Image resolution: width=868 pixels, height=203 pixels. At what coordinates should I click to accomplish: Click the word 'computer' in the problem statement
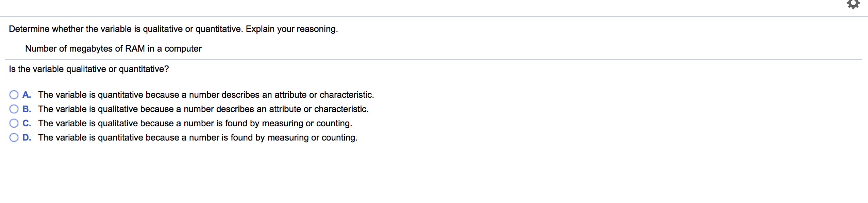[x=183, y=49]
